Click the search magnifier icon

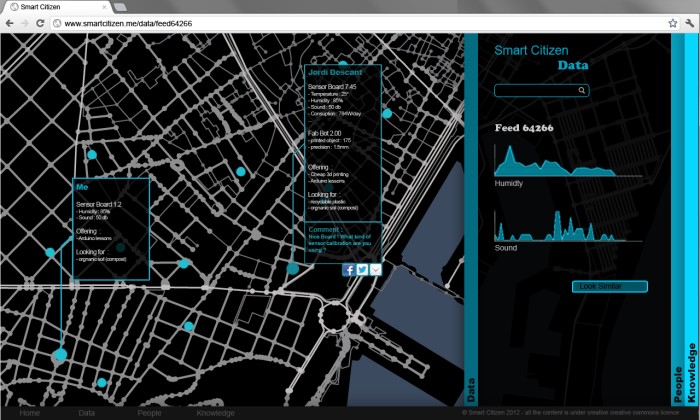pyautogui.click(x=582, y=90)
